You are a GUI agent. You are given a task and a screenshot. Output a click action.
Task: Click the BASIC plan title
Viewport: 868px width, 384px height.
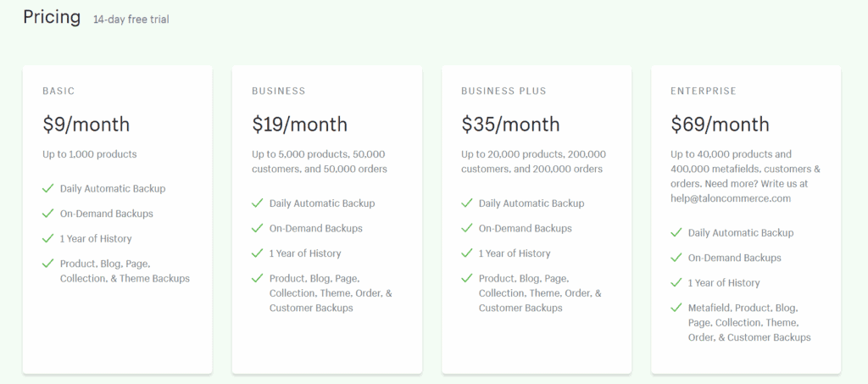[58, 91]
